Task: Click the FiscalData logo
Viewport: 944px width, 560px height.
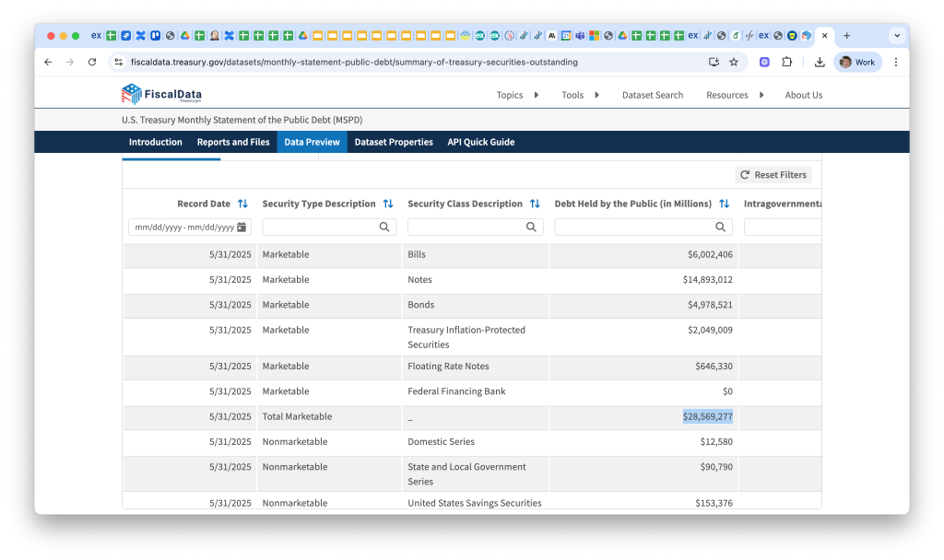Action: click(161, 94)
